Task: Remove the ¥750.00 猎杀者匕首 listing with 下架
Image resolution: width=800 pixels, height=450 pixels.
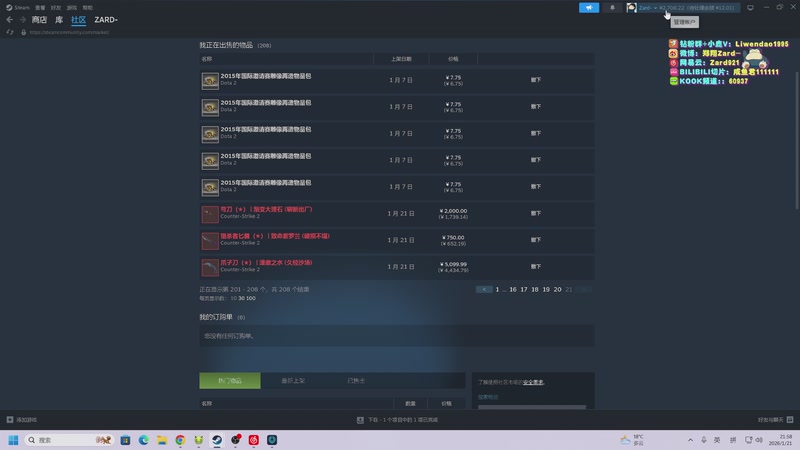Action: coord(536,240)
